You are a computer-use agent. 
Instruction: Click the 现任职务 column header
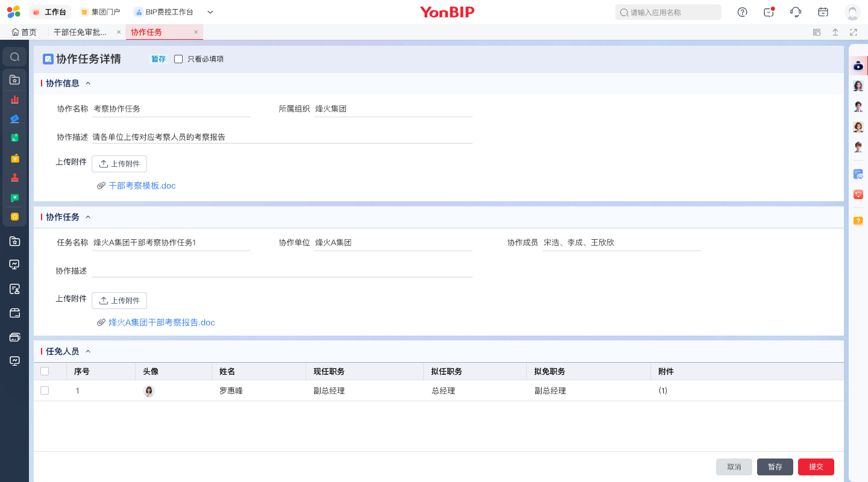coord(365,371)
